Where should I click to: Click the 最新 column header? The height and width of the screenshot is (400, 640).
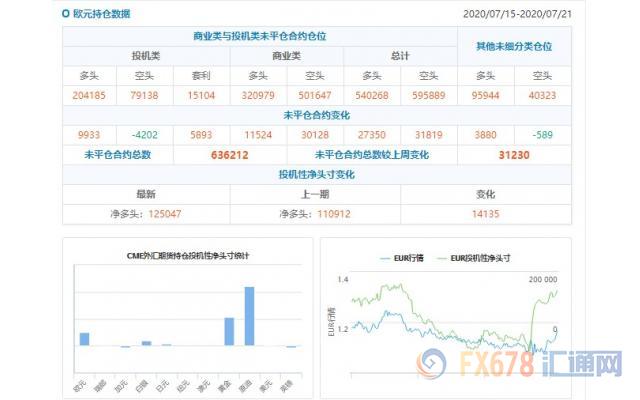(x=146, y=194)
